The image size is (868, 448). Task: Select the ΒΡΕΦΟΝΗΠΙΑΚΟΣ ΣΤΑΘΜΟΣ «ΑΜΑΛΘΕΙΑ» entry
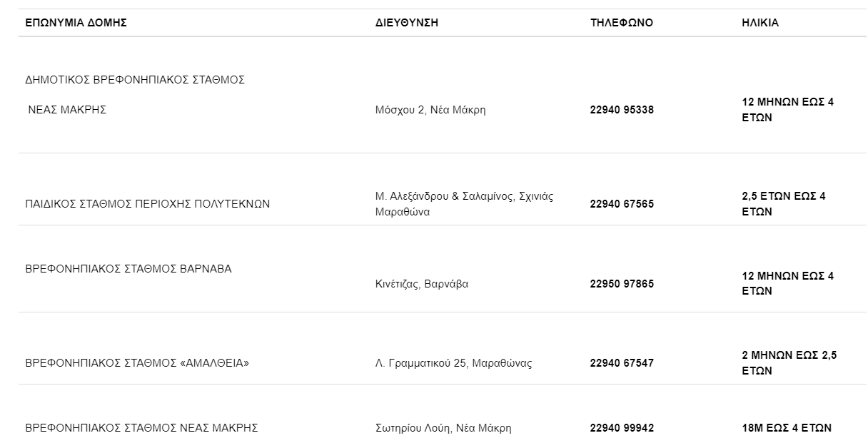(137, 363)
